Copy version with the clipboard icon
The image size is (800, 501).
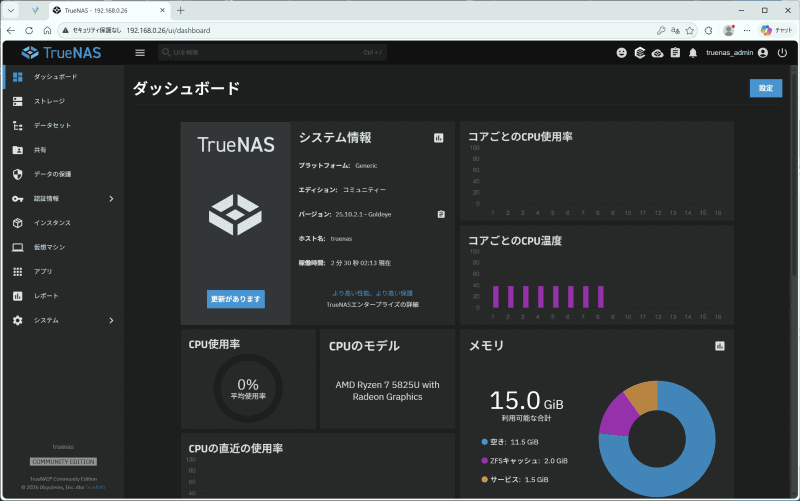click(x=441, y=214)
